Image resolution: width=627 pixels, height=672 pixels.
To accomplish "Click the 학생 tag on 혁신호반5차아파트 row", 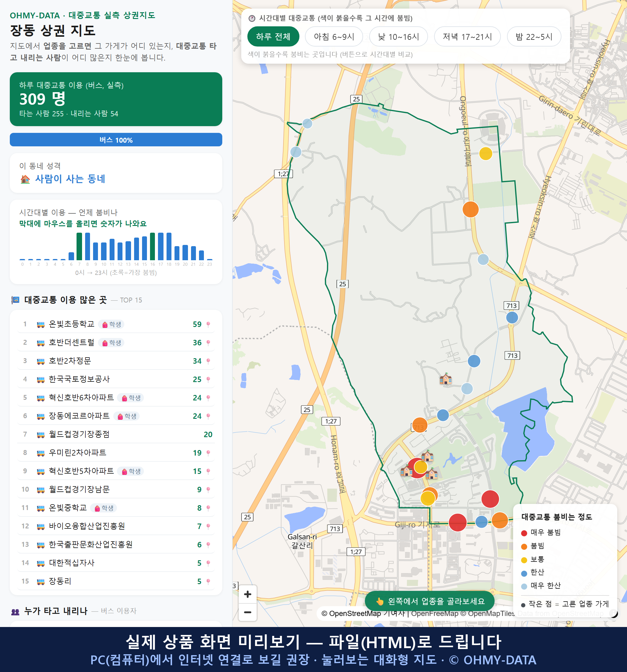I will [x=130, y=471].
